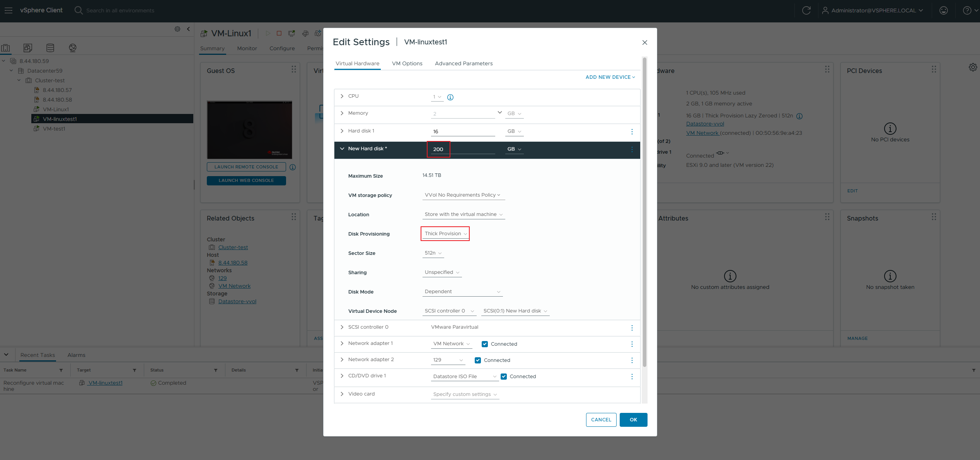Open Network adapter 1 three-dot menu
The image size is (980, 460).
[x=632, y=344]
